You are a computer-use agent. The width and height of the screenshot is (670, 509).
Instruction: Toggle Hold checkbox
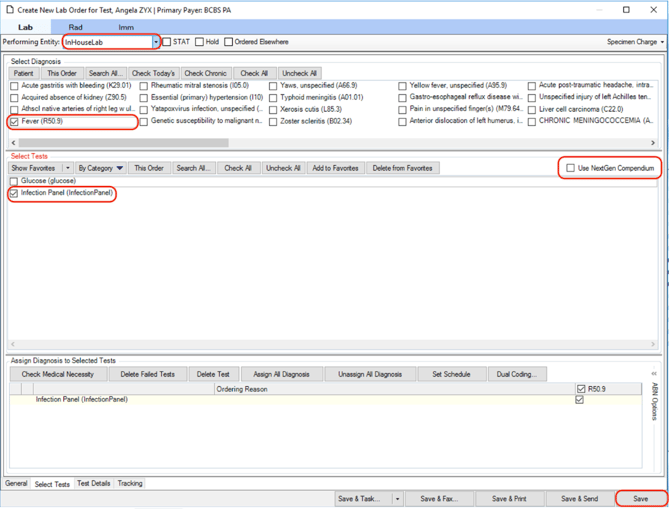[200, 42]
